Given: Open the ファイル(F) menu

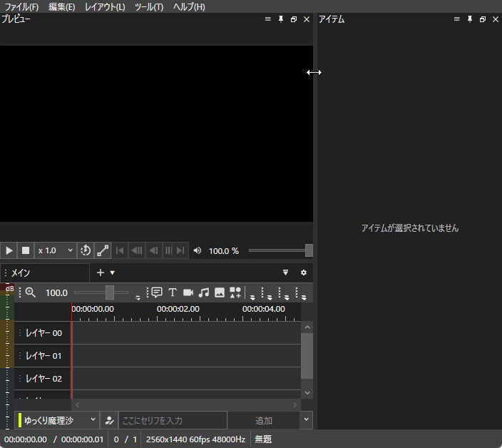Looking at the screenshot, I should pos(21,6).
